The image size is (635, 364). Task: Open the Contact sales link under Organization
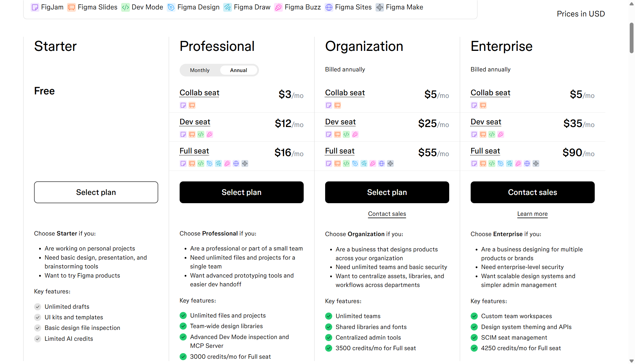[387, 214]
